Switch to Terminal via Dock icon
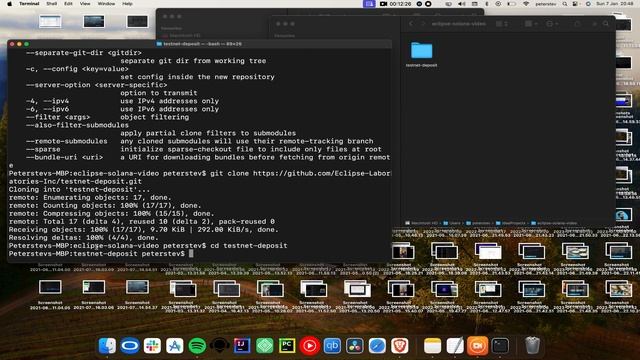This screenshot has width=640, height=360. pos(500,346)
